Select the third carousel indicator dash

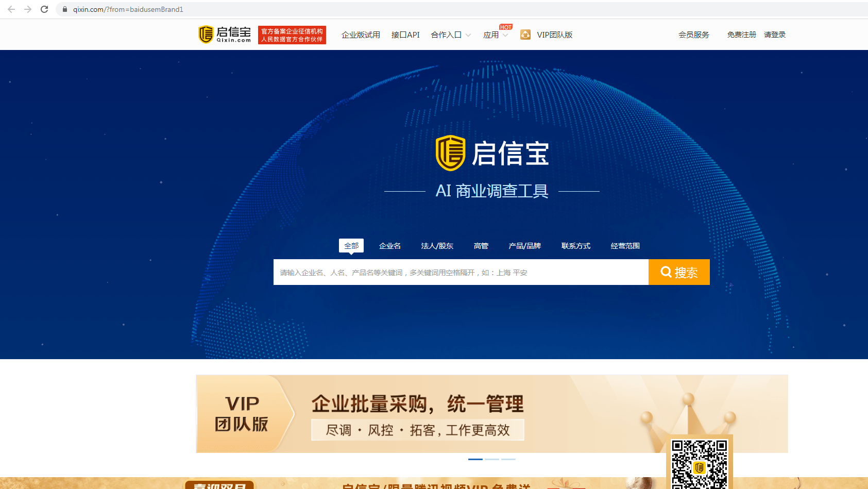click(508, 459)
